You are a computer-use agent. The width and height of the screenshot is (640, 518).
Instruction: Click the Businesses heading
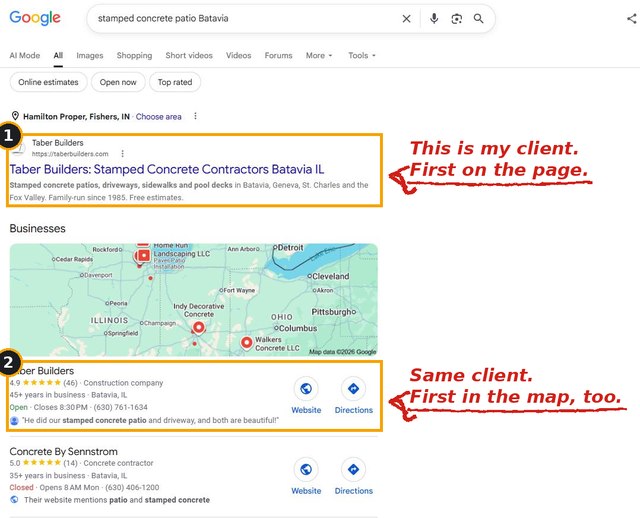[38, 228]
